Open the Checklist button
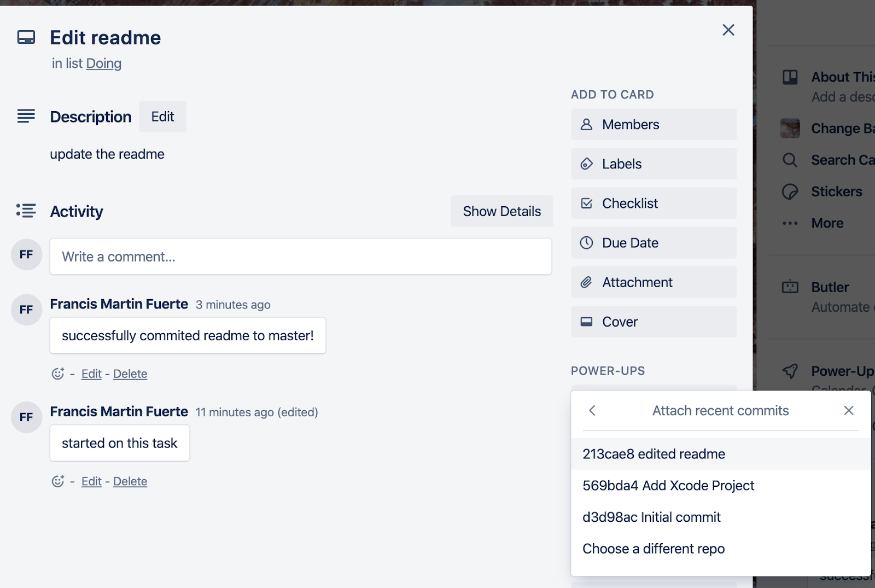The height and width of the screenshot is (588, 875). tap(654, 203)
